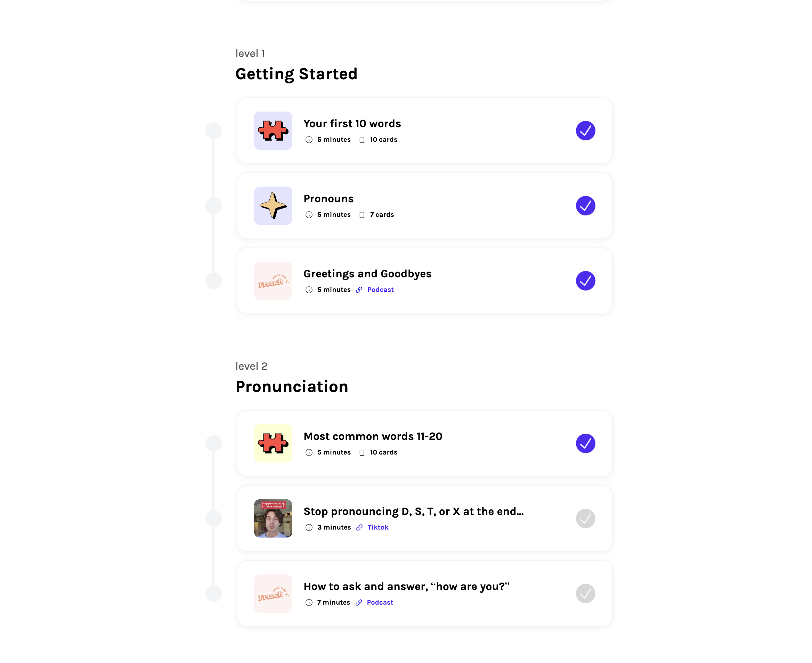Toggle completion checkmark for Pronouns
This screenshot has height=663, width=812.
click(585, 206)
